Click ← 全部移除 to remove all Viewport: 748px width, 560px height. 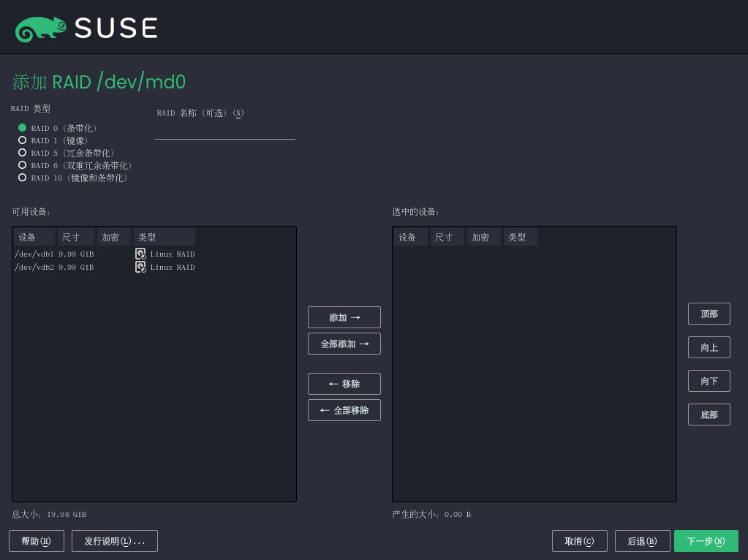click(x=344, y=410)
